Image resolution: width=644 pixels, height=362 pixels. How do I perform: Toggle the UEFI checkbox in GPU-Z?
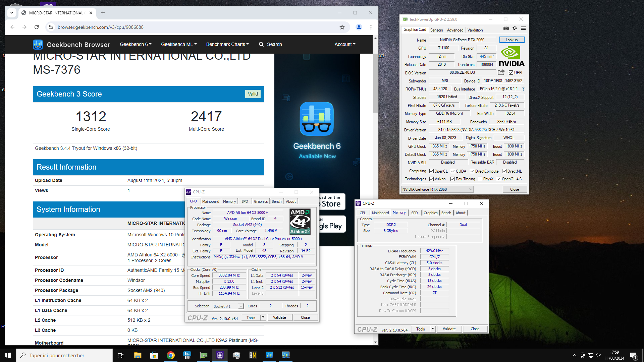coord(511,73)
